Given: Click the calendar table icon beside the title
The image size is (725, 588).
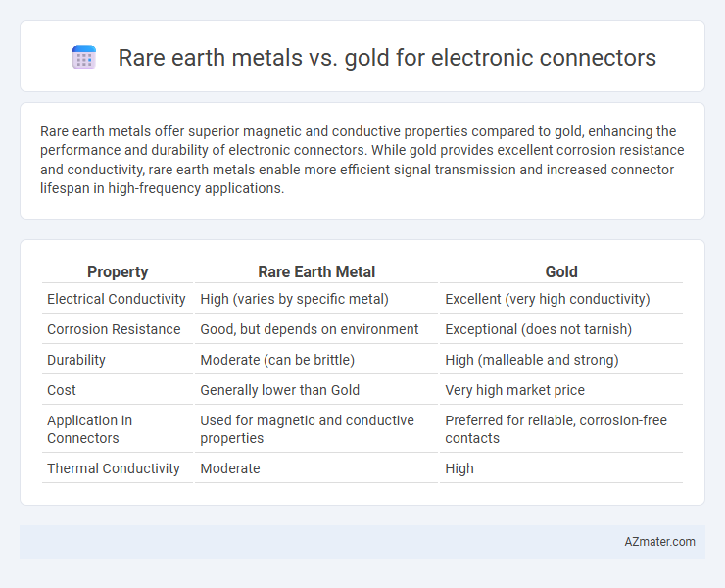Looking at the screenshot, I should [84, 58].
